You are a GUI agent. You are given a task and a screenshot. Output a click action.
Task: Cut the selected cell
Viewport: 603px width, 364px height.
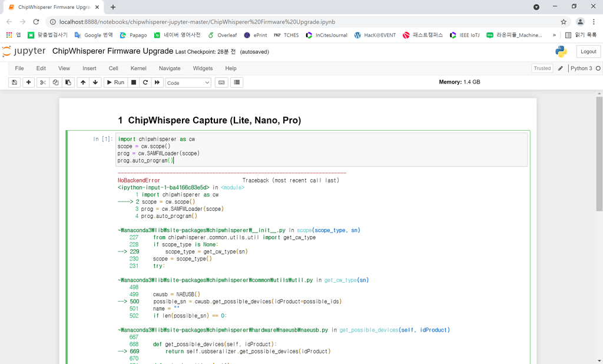[x=43, y=82]
